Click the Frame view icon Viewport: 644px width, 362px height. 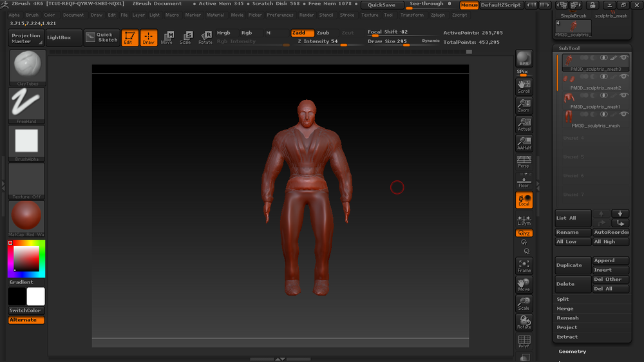click(x=524, y=265)
